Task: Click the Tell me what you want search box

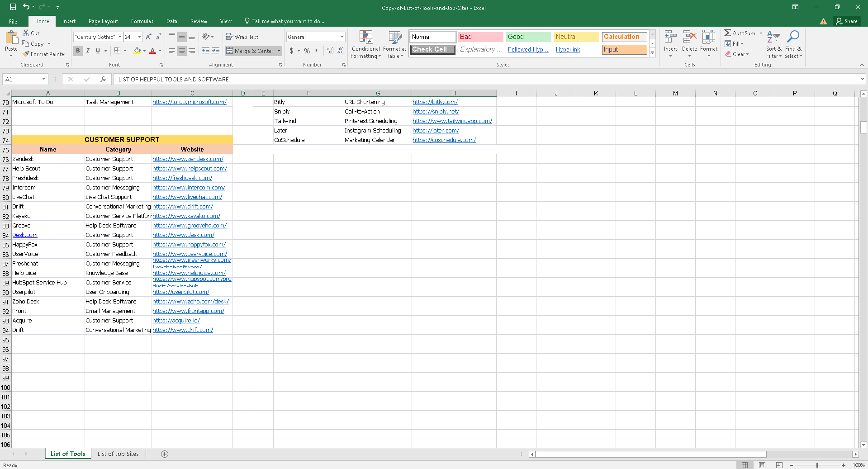Action: click(x=284, y=21)
